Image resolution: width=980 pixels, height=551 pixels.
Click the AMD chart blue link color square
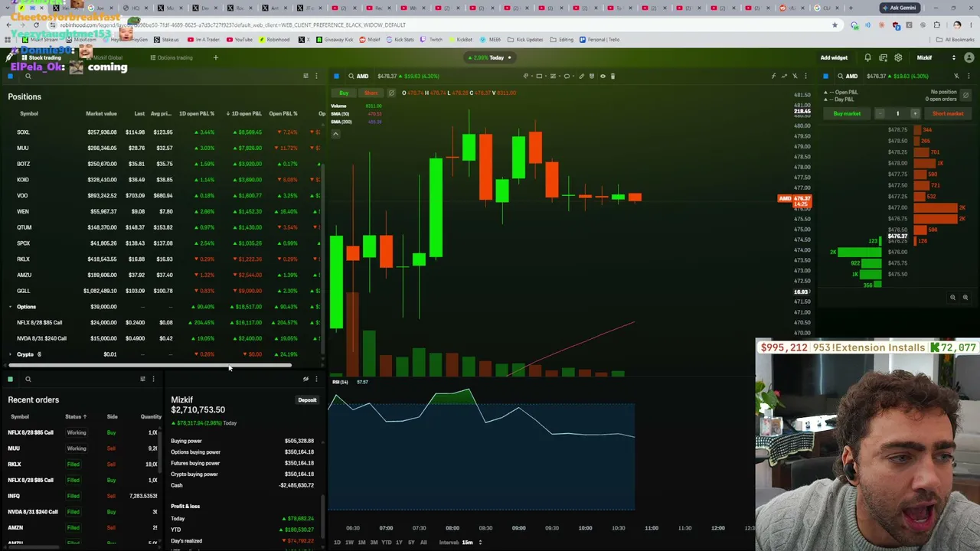tap(336, 76)
